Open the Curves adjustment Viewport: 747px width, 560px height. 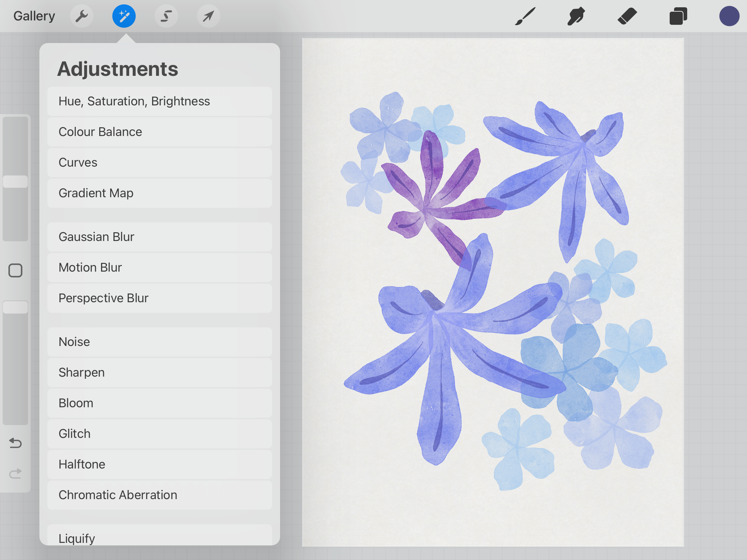click(160, 163)
